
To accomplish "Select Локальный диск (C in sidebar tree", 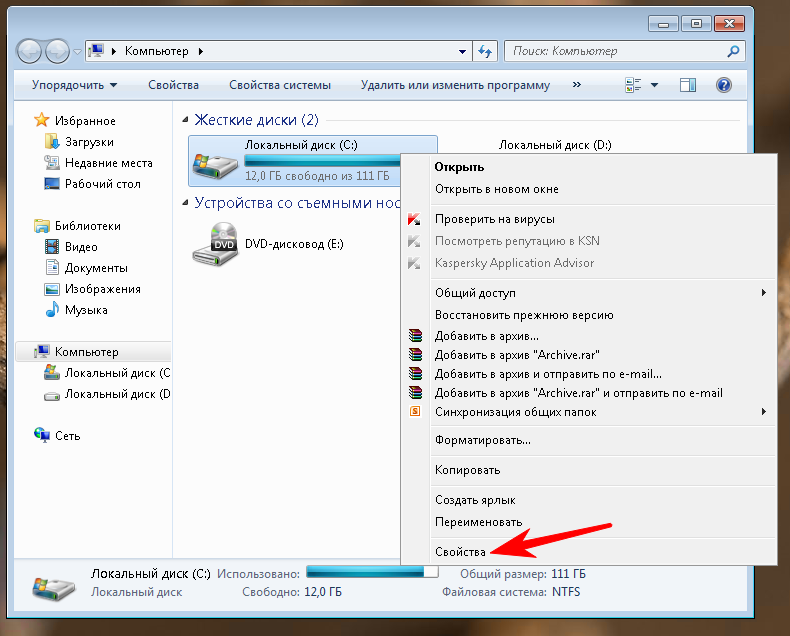I will tap(117, 373).
